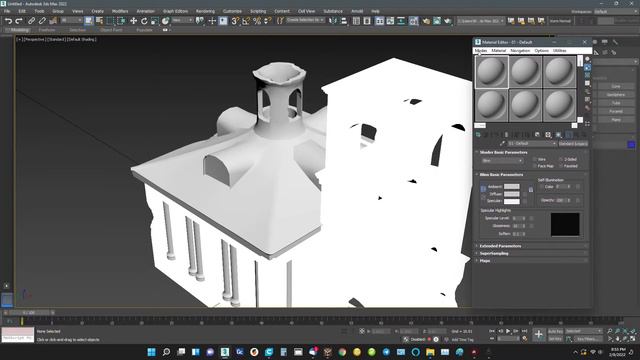Enable the Faceted checkbox
640x360 pixels.
point(561,166)
